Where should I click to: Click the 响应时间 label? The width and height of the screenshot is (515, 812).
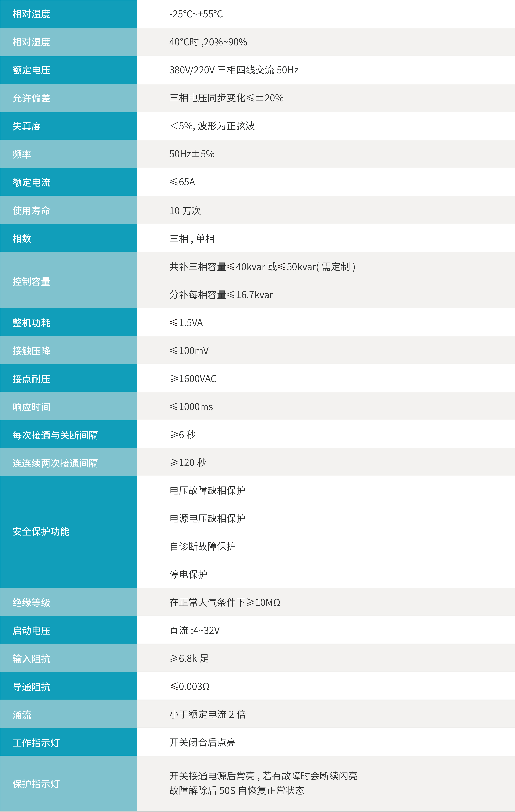[x=31, y=407]
